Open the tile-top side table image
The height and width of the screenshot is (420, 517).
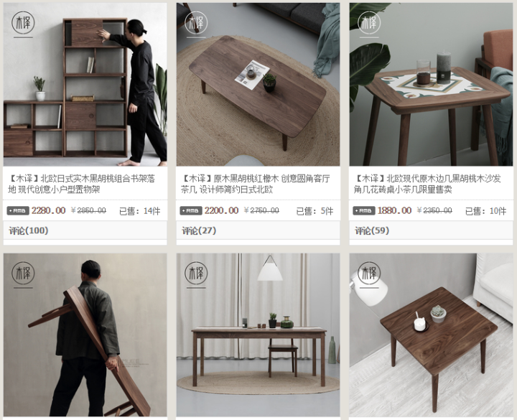(432, 85)
